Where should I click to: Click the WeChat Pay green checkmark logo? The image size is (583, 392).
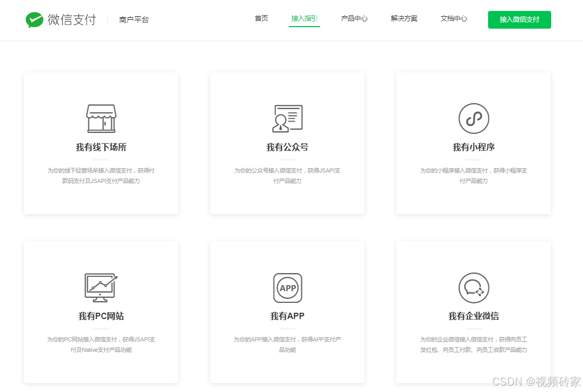pos(34,20)
